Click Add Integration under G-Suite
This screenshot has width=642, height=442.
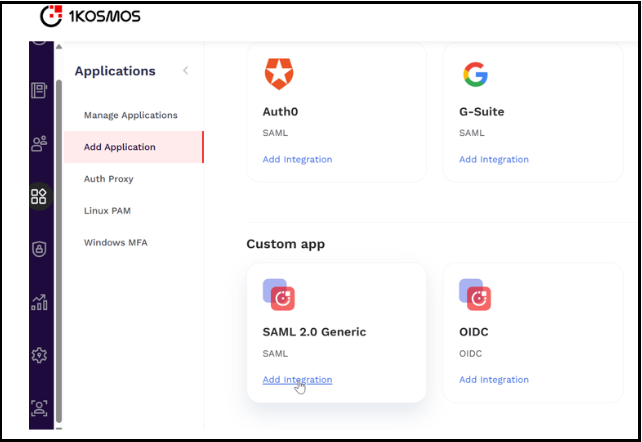(493, 160)
